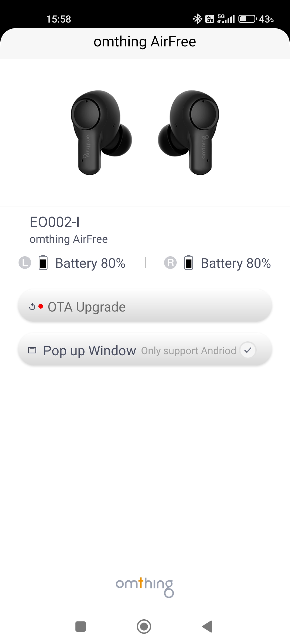Image resolution: width=290 pixels, height=644 pixels.
Task: Tap the L left earbud indicator icon
Action: (x=25, y=263)
